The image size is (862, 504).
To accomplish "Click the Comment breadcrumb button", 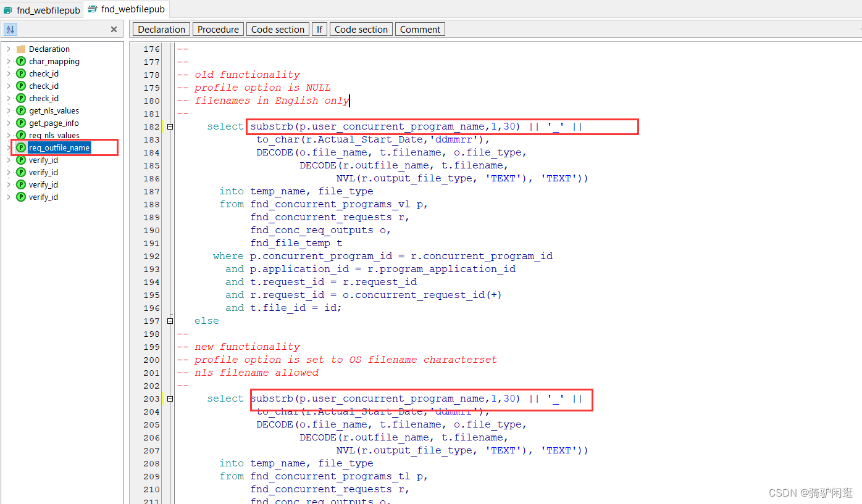I will click(420, 28).
